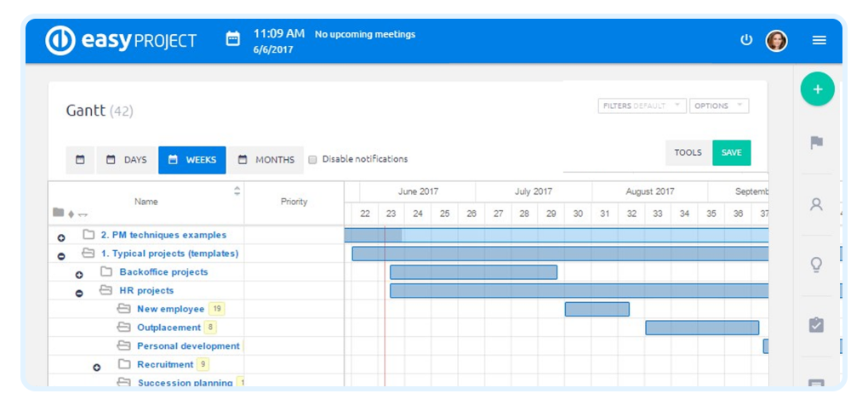868x405 pixels.
Task: Expand the 2. PM techniques examples project
Action: (x=61, y=238)
